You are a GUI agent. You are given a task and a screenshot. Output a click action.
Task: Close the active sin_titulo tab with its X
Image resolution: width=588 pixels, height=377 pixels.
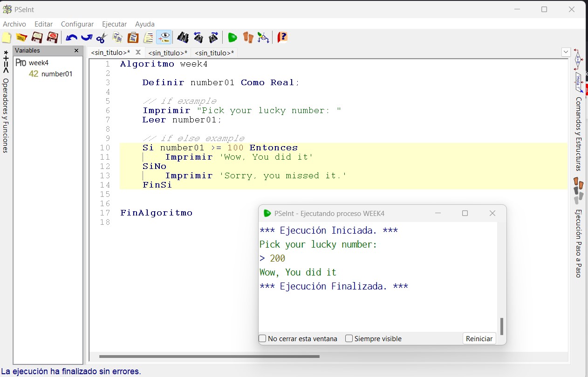[x=138, y=52]
